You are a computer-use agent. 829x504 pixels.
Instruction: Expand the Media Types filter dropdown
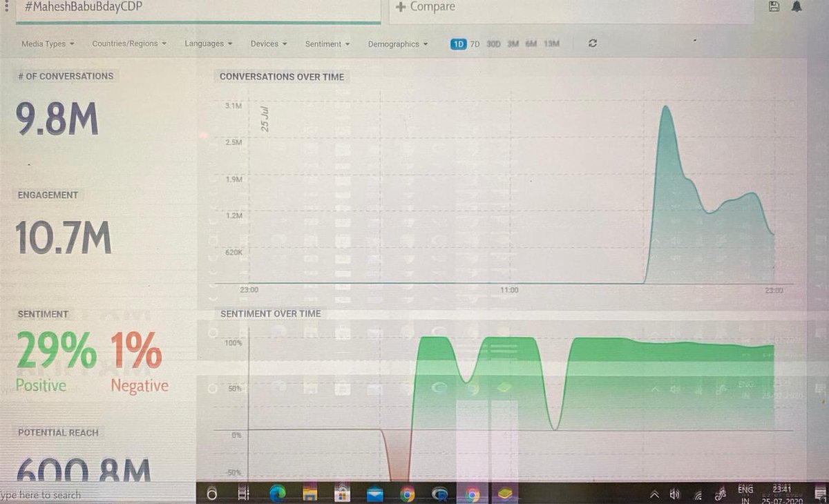pos(48,43)
